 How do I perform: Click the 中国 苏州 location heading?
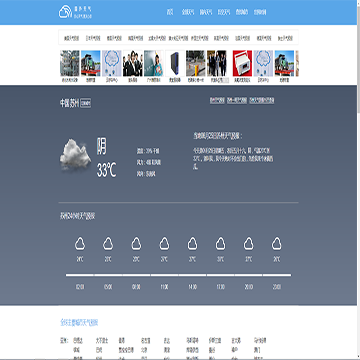[x=69, y=103]
